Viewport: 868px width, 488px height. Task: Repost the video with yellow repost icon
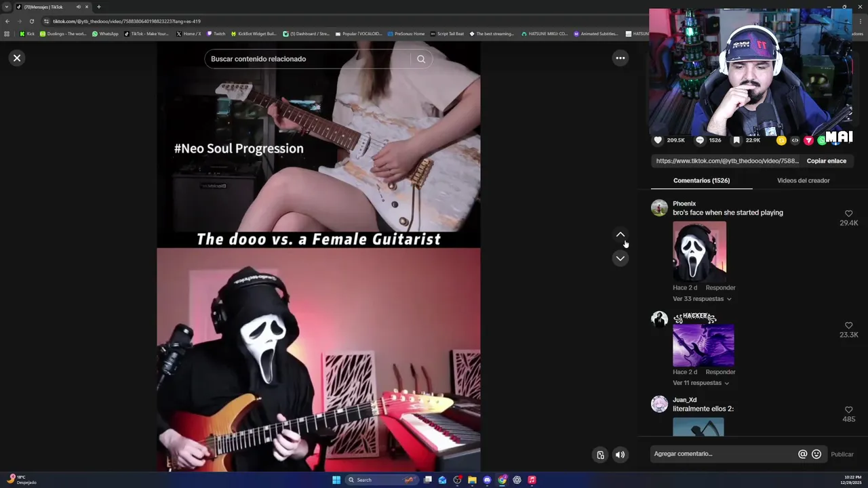coord(781,140)
